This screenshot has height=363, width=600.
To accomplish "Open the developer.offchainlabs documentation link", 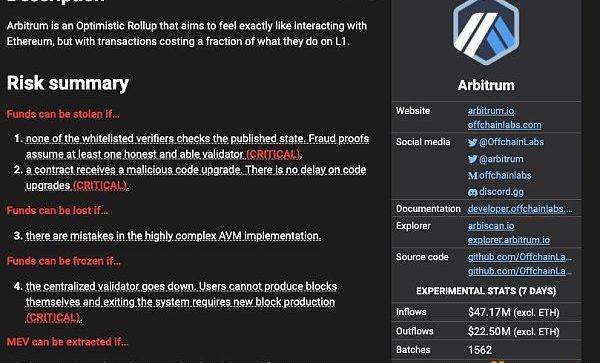I will [520, 209].
